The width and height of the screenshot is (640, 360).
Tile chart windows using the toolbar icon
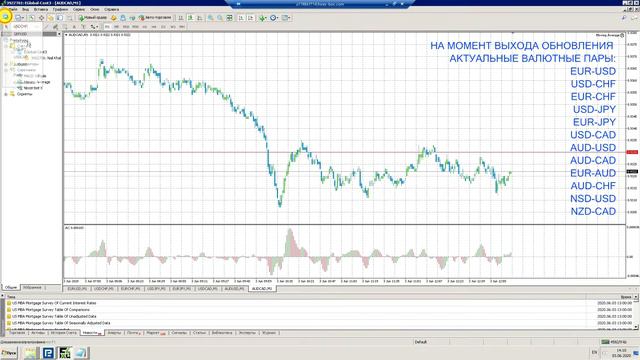229,18
